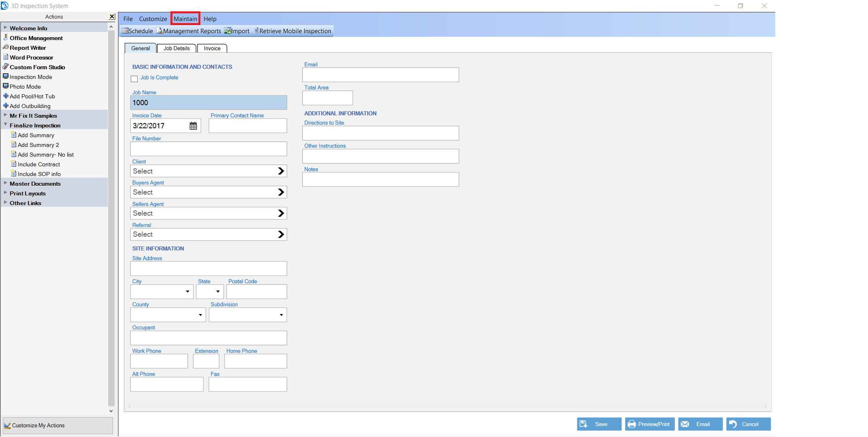Image resolution: width=868 pixels, height=437 pixels.
Task: Switch to the General tab
Action: (140, 48)
